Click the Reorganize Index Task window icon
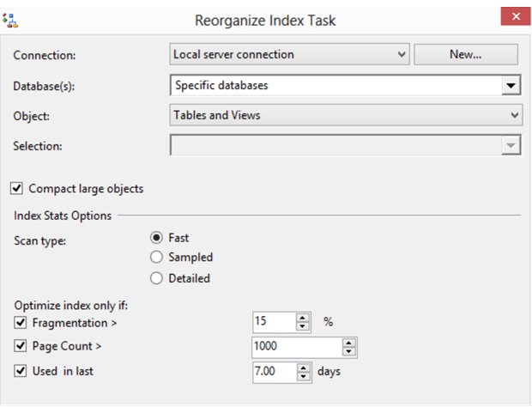This screenshot has height=407, width=532. tap(10, 21)
